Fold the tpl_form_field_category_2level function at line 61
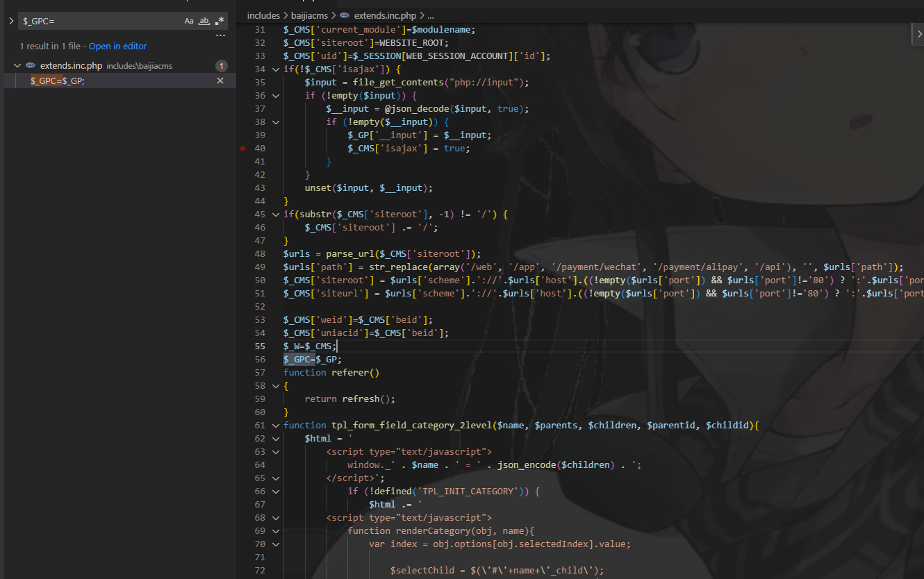 (x=276, y=426)
